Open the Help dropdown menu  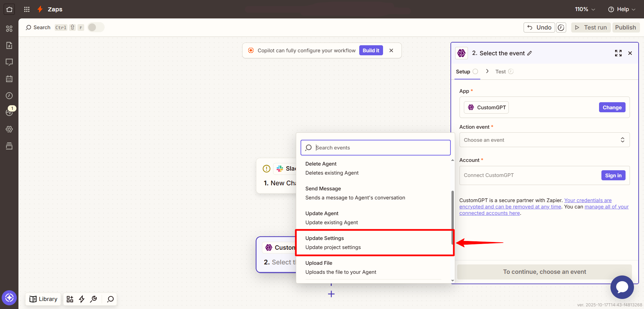622,9
